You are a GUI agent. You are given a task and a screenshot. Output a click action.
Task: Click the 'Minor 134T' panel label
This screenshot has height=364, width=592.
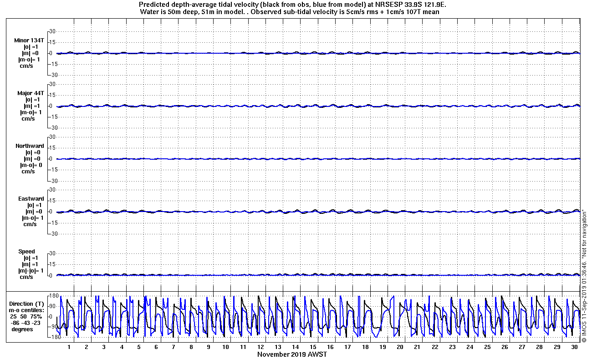coord(29,40)
